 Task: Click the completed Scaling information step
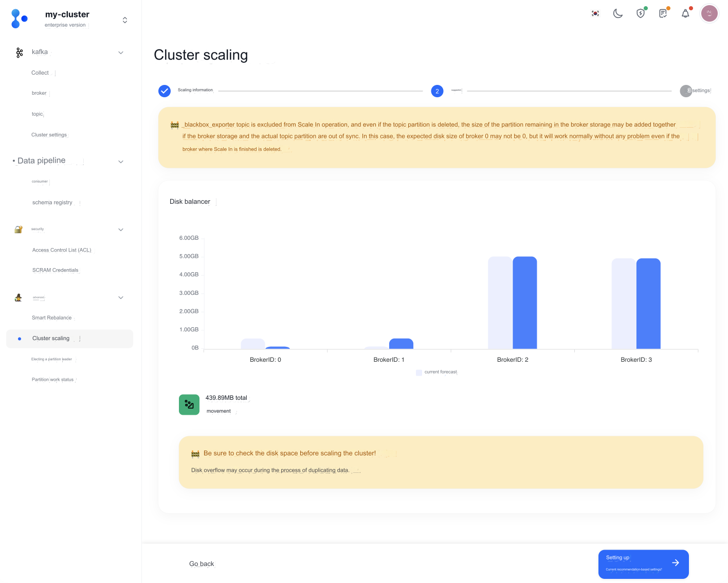coord(165,91)
